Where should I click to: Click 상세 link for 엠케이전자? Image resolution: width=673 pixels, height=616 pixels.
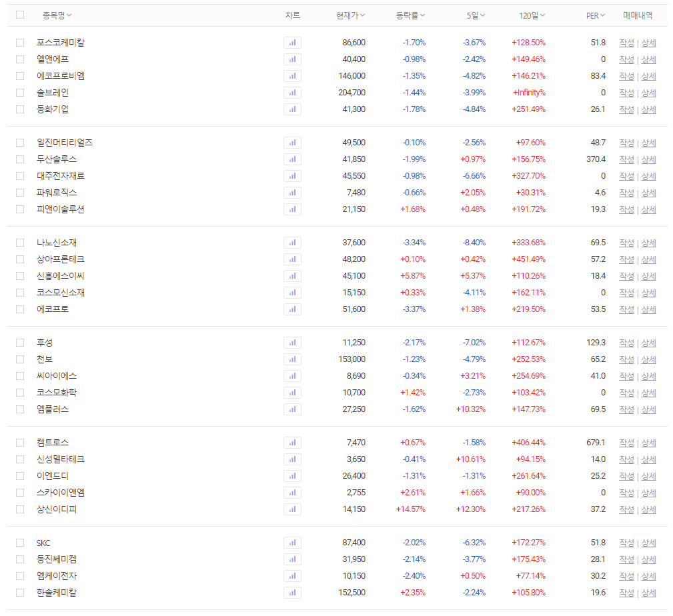[648, 576]
